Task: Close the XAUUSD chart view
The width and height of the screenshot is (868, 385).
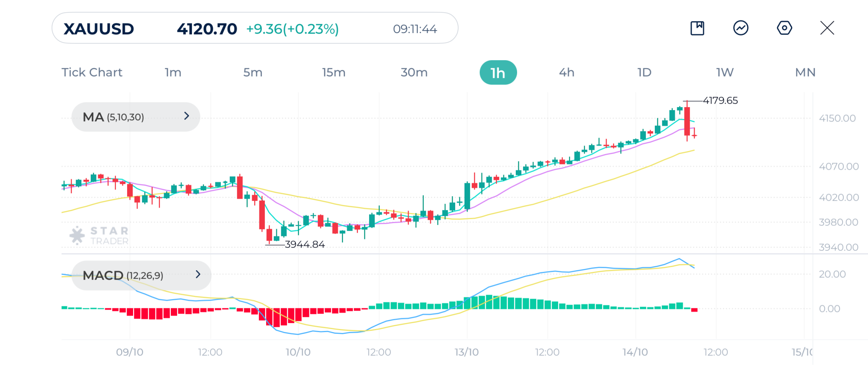Action: coord(827,28)
